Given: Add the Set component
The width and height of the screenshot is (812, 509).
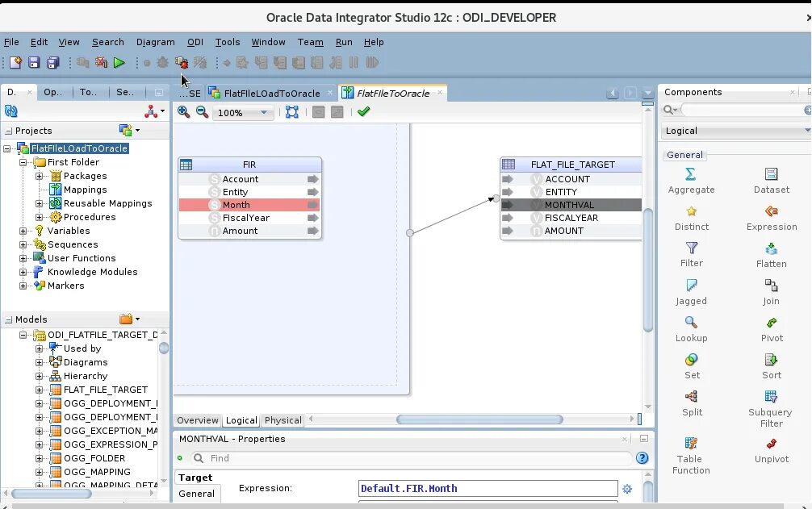Looking at the screenshot, I should coord(691,365).
